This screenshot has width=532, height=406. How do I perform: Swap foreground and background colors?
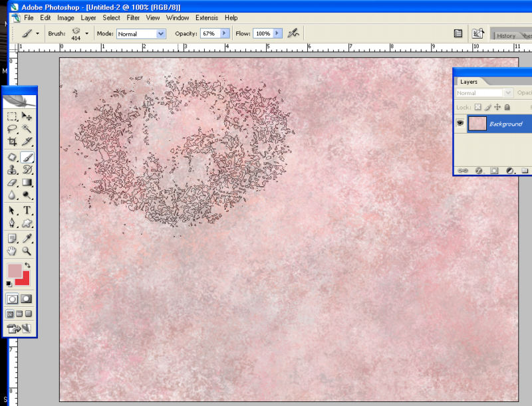[x=27, y=265]
